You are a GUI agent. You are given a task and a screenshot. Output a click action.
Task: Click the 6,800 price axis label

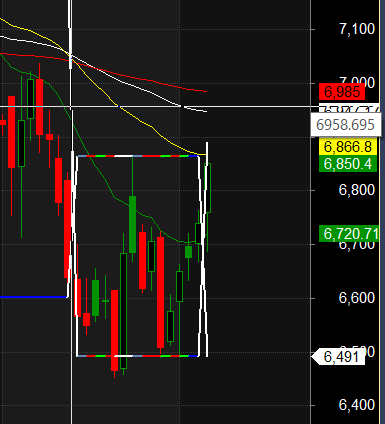click(x=357, y=190)
